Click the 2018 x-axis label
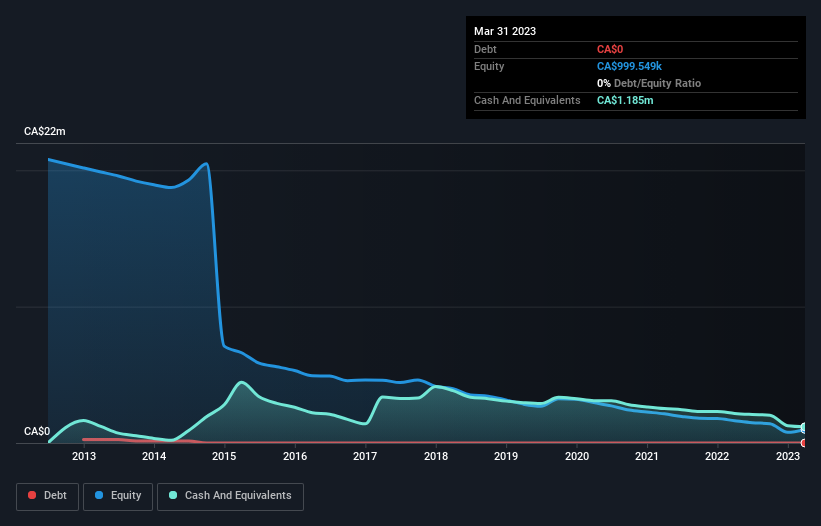The width and height of the screenshot is (821, 526). pos(436,456)
